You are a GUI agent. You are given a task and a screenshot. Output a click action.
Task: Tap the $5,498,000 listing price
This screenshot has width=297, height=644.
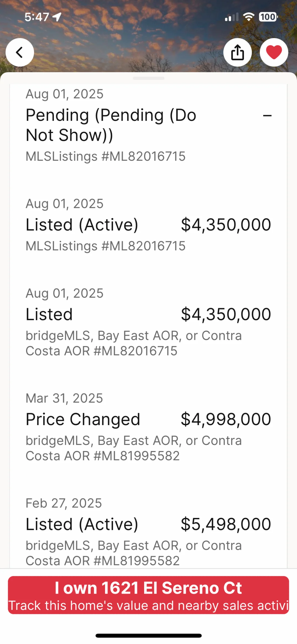click(226, 524)
